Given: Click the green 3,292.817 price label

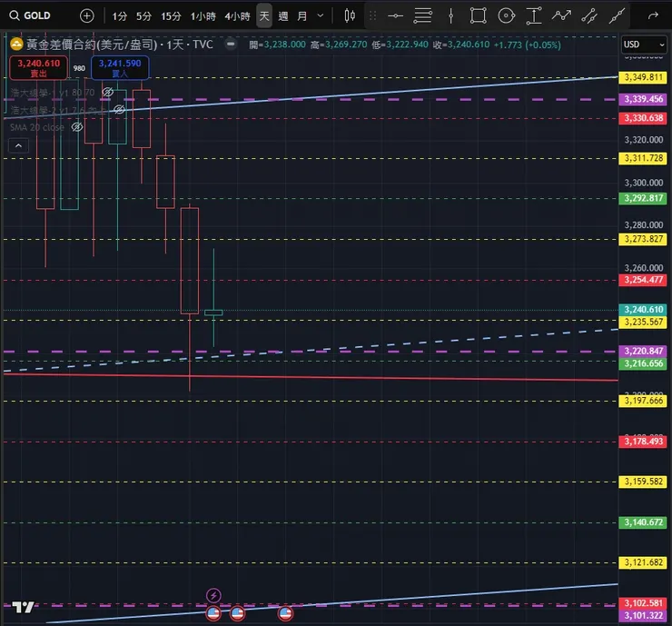Looking at the screenshot, I should click(643, 198).
